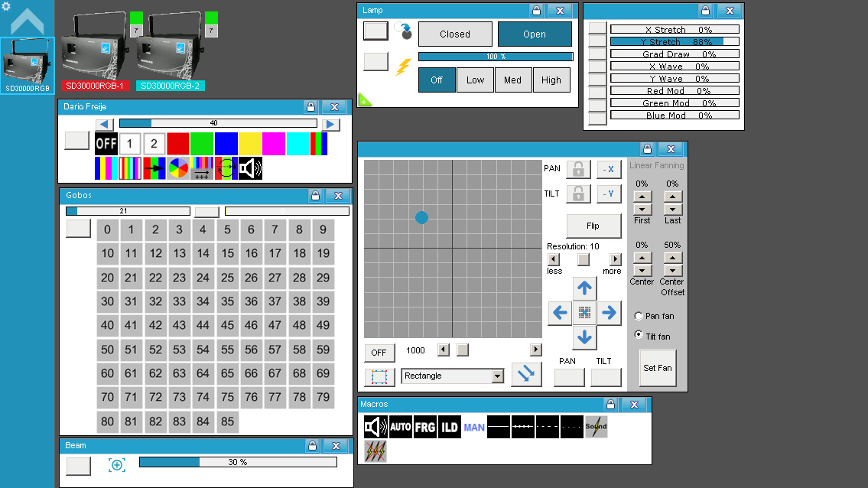Toggle the TILT lock button
This screenshot has height=488, width=868.
(578, 194)
